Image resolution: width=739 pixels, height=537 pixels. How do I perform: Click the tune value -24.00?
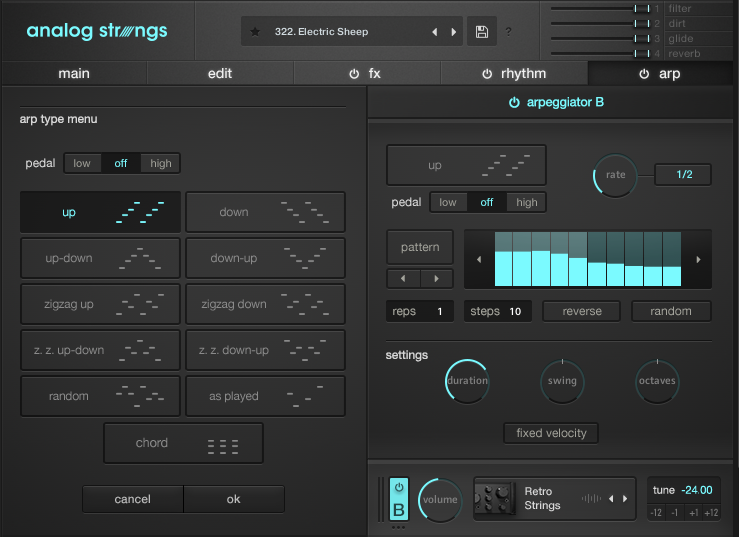click(x=697, y=490)
